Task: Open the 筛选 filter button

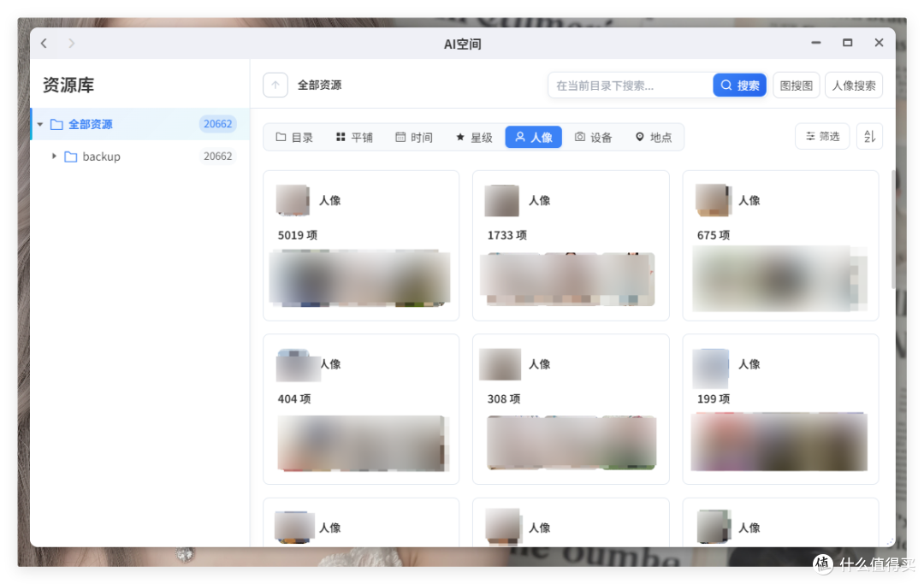Action: pyautogui.click(x=822, y=137)
